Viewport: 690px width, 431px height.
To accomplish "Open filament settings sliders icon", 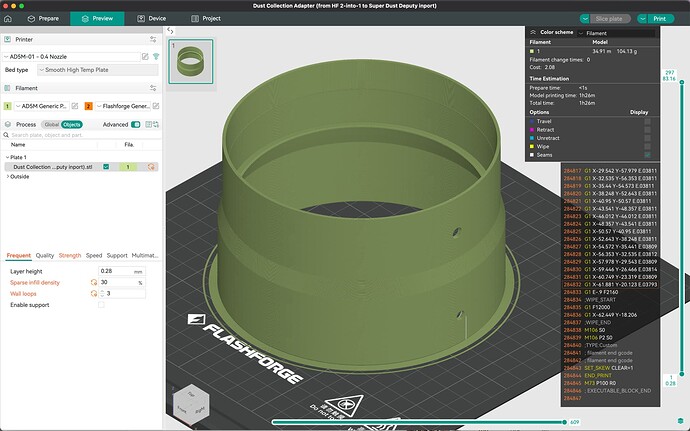I will pos(153,88).
